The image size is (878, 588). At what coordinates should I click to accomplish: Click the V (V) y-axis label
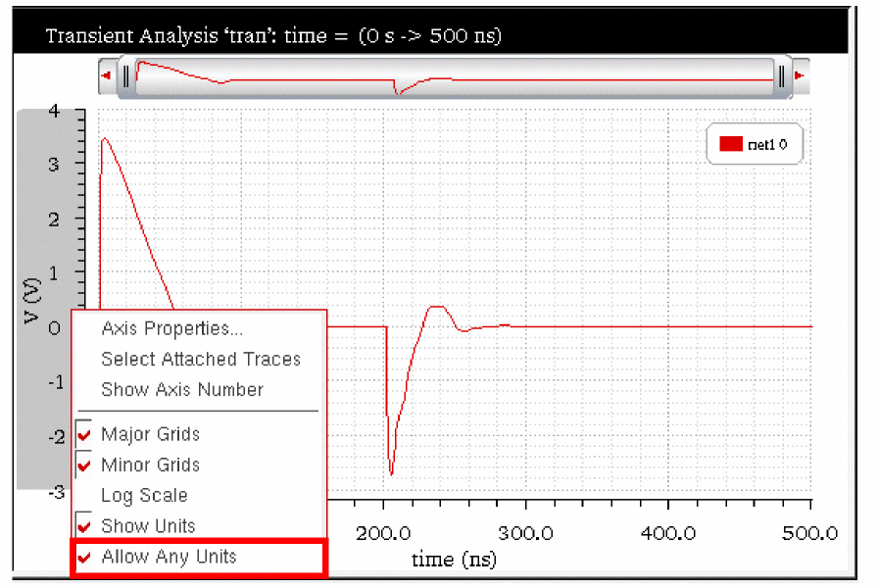point(32,301)
